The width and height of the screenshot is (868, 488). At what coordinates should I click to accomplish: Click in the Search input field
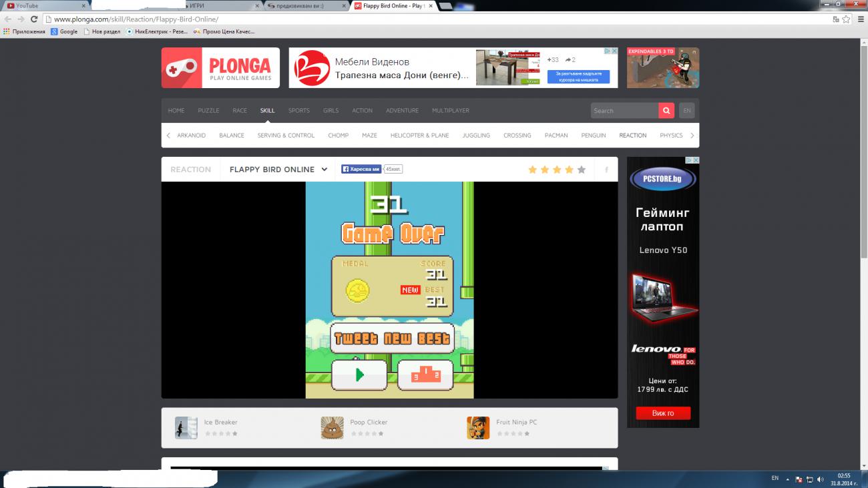pos(624,111)
